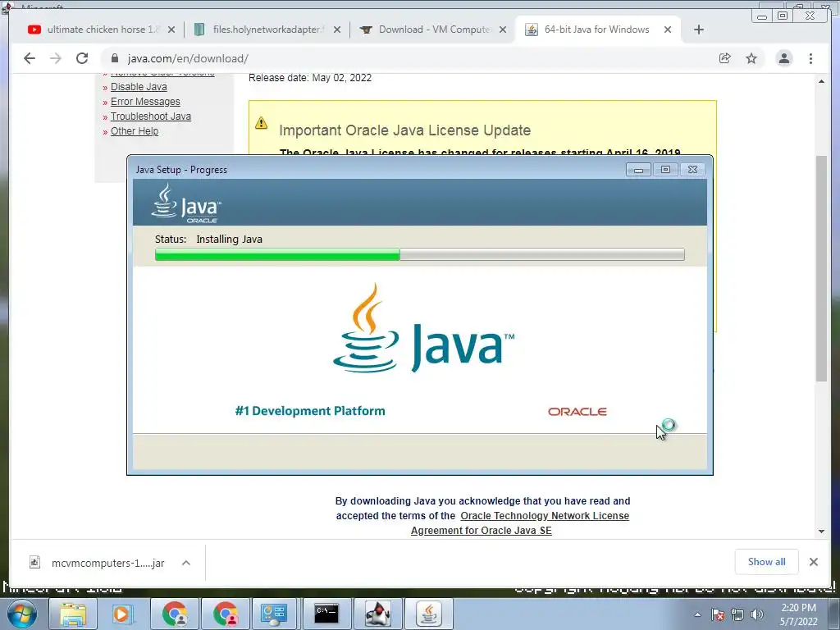Open the Windows Start menu orb
The image size is (840, 630).
click(x=21, y=614)
